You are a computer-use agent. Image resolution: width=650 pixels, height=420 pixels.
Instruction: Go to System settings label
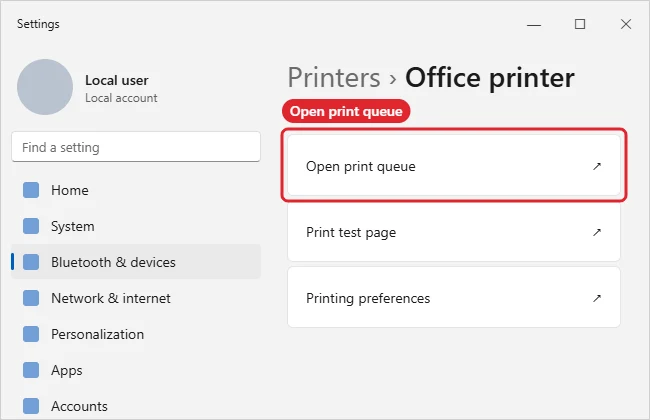pos(73,226)
